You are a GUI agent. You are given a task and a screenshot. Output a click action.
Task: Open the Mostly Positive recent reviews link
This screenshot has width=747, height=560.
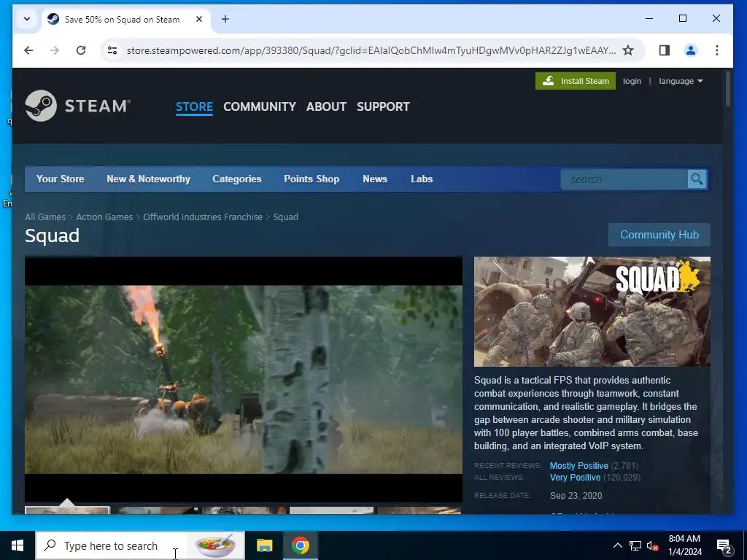[x=578, y=466]
